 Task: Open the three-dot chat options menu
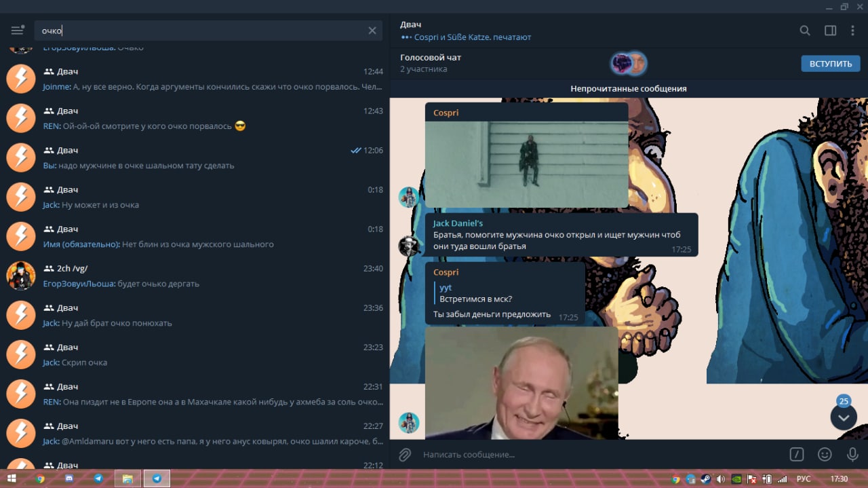pyautogui.click(x=853, y=31)
